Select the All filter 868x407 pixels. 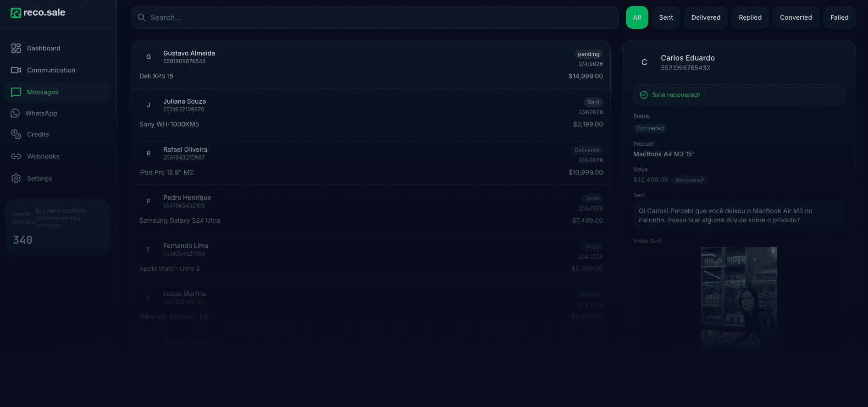(x=637, y=17)
